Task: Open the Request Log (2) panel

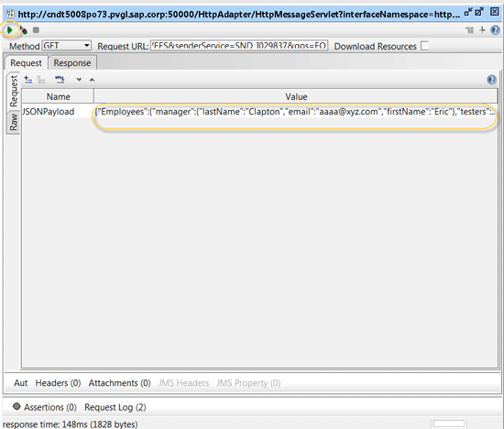Action: point(115,407)
